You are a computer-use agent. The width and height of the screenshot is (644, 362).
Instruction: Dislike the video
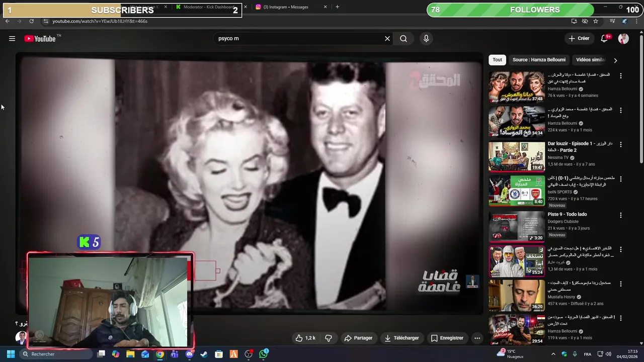point(328,338)
